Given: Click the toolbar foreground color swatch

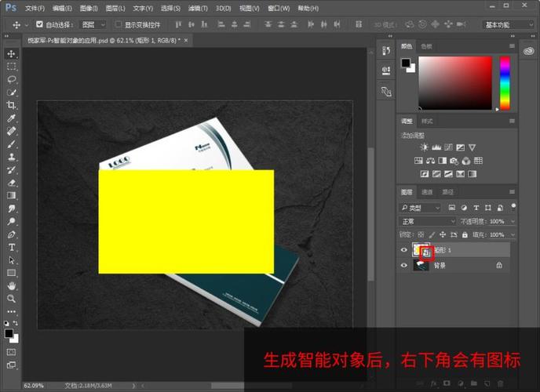Looking at the screenshot, I should [x=9, y=333].
